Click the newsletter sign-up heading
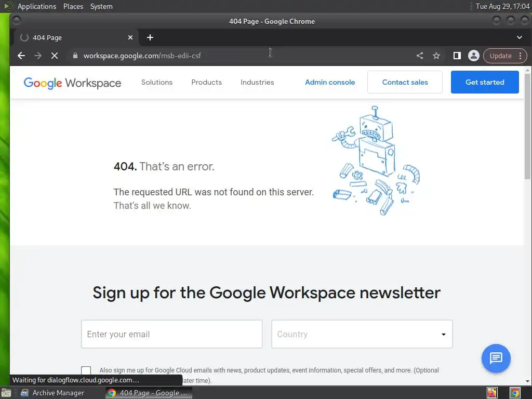 pyautogui.click(x=267, y=293)
